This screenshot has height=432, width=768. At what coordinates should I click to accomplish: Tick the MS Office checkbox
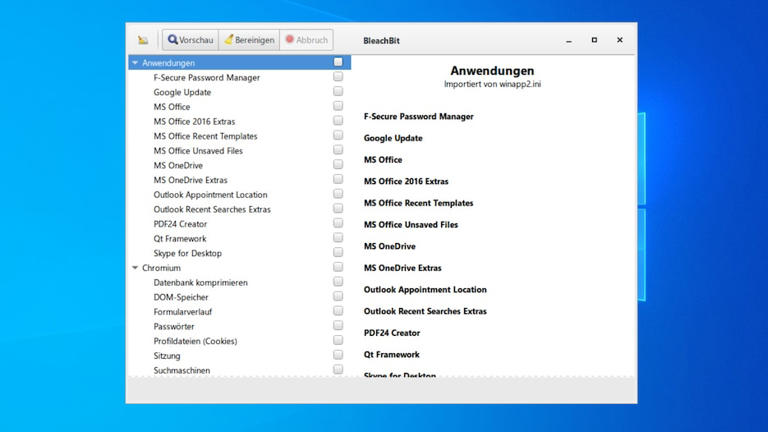tap(338, 106)
